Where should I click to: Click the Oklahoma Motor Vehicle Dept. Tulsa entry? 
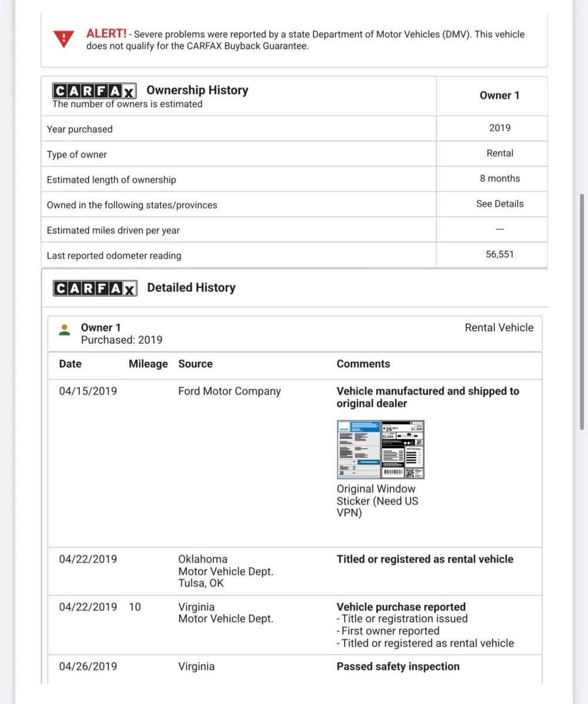[226, 571]
